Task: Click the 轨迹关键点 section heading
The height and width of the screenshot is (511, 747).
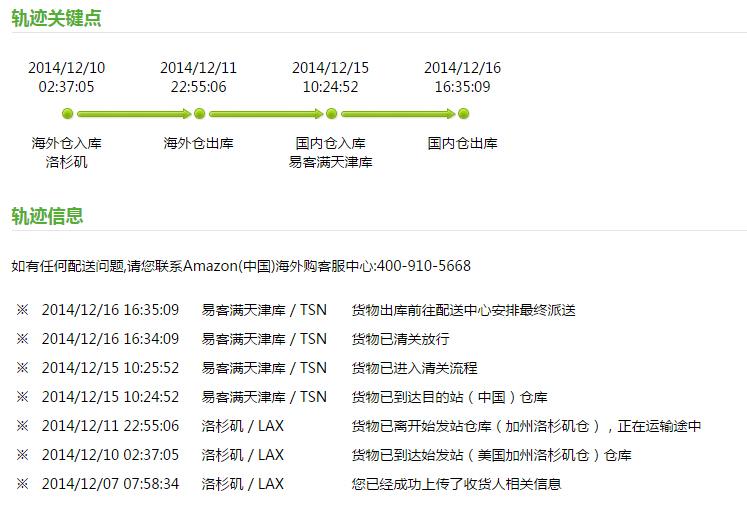Action: [56, 18]
